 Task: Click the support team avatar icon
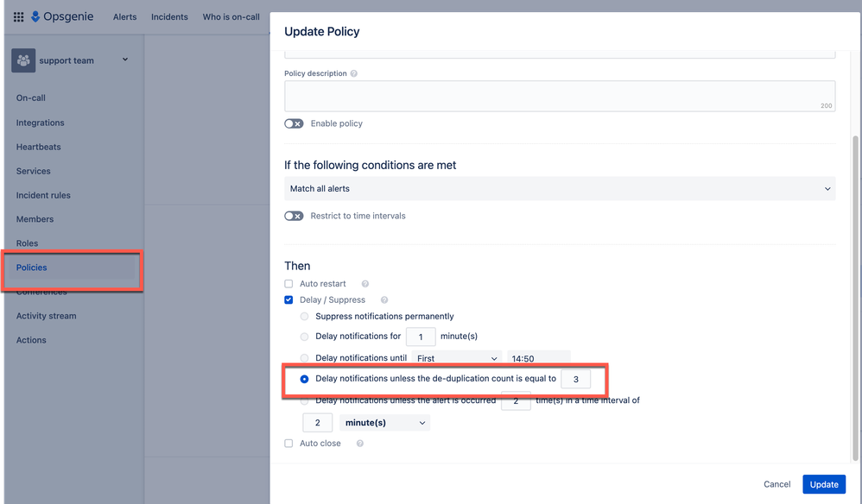23,60
